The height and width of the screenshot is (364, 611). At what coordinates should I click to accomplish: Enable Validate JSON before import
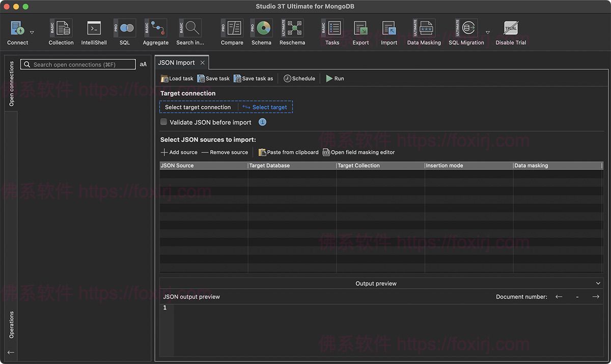coord(163,122)
